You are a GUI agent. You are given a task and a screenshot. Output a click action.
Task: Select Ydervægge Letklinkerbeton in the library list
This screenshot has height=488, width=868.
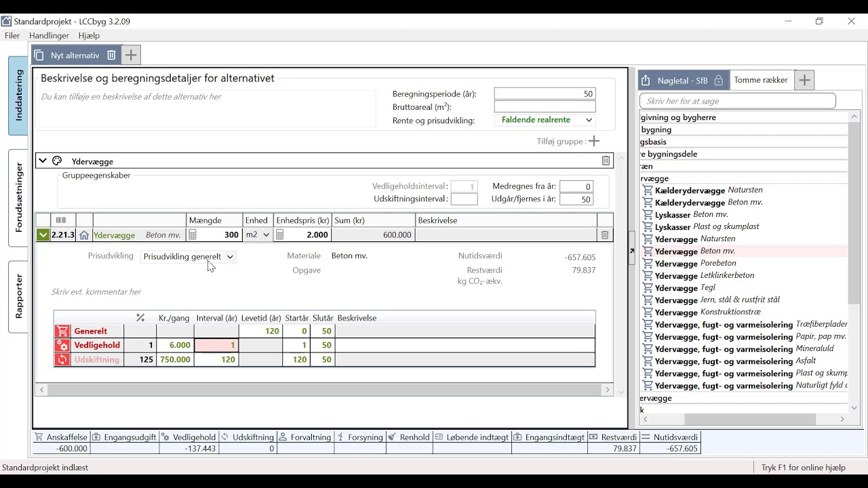(x=705, y=276)
